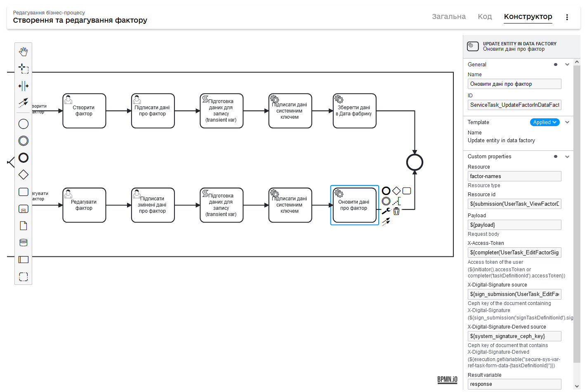Edit X-Digital-Signature-Derived source field

tap(514, 336)
